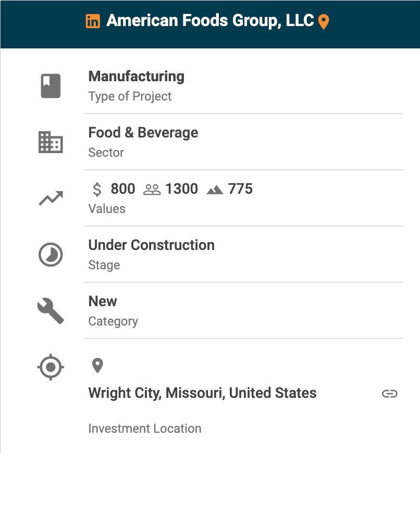Click the trending arrow icon beside Values
Screen dimensions: 420x527
click(51, 198)
